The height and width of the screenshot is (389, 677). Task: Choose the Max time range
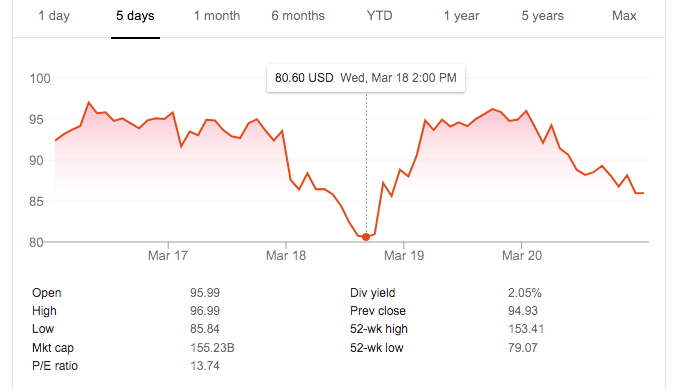tap(624, 16)
